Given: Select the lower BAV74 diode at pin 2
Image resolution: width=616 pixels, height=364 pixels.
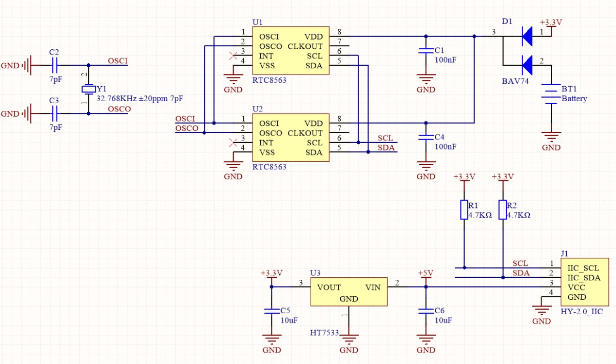Looking at the screenshot, I should pyautogui.click(x=527, y=65).
